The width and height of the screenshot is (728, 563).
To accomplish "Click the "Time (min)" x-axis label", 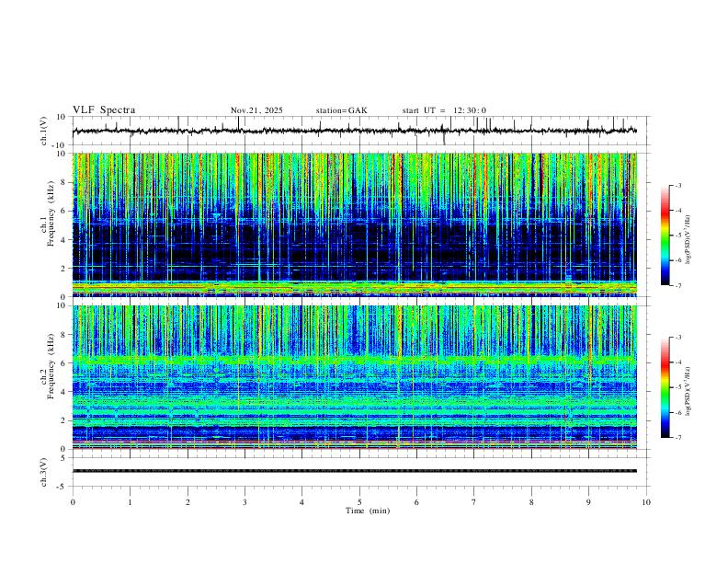I will [x=368, y=511].
